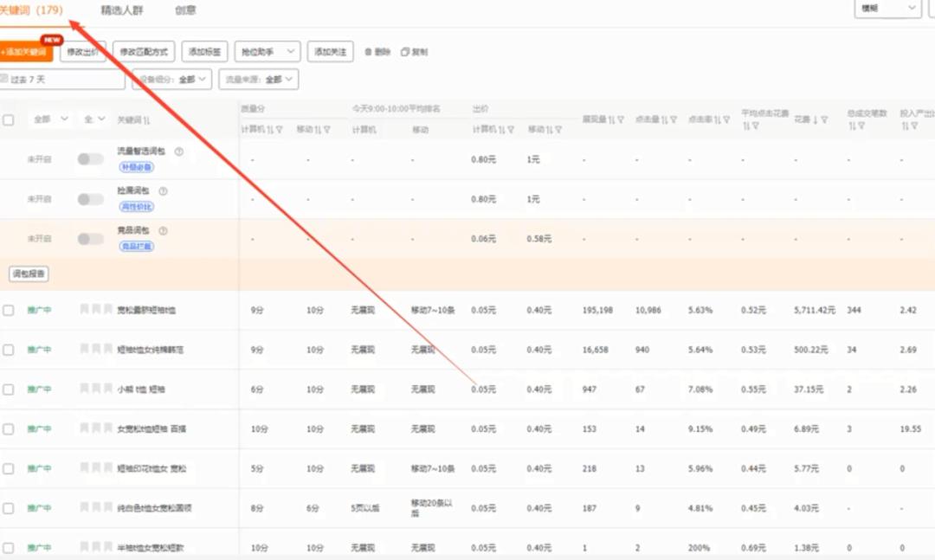The image size is (935, 560).
Task: Expand the 流量来源 filter dropdown
Action: (258, 80)
